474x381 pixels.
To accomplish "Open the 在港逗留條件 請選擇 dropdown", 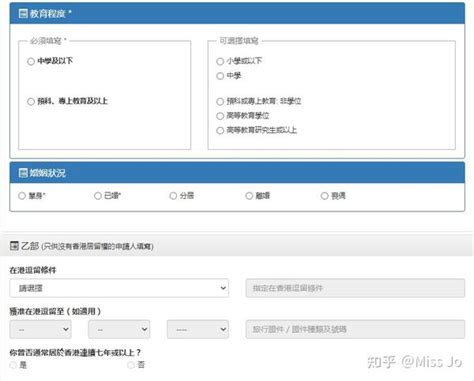I will 119,288.
